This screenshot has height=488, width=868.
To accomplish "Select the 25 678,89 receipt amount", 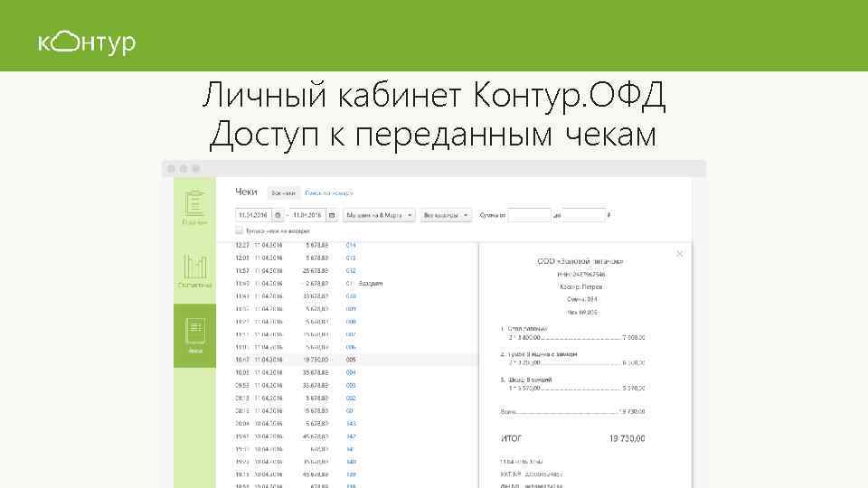I will pyautogui.click(x=316, y=270).
